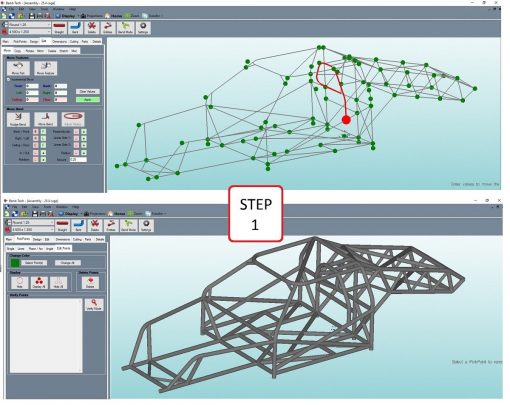The width and height of the screenshot is (510, 405).
Task: Select the Move Part tool
Action: [x=18, y=68]
